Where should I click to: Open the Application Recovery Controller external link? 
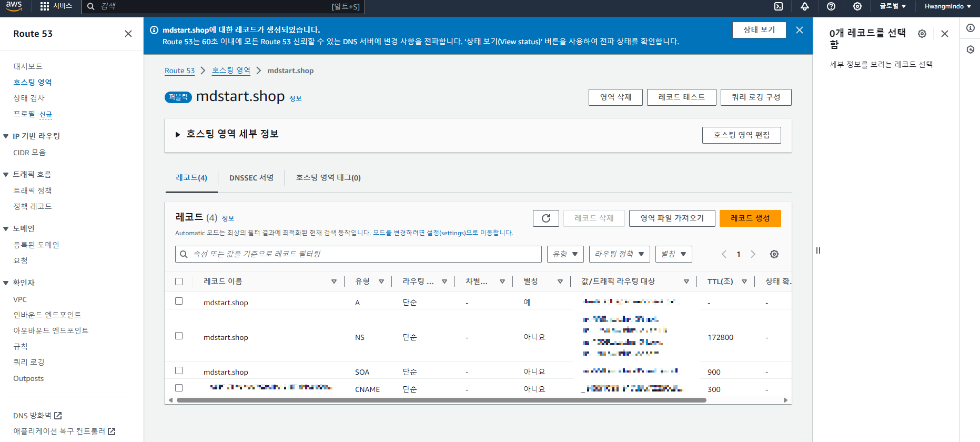(x=64, y=431)
